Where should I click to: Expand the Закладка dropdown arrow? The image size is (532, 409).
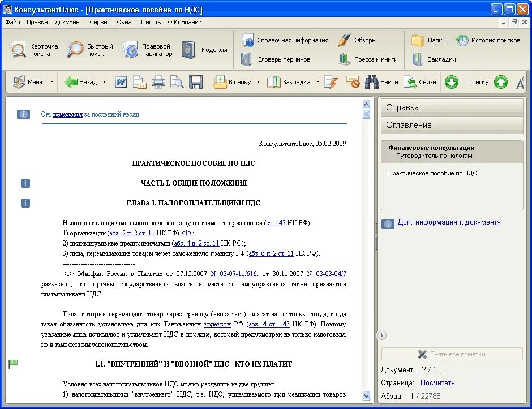[x=318, y=82]
